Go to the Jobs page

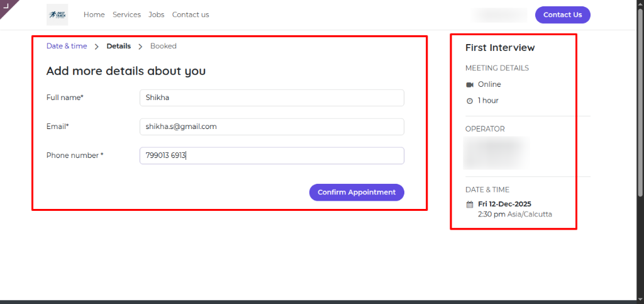156,14
